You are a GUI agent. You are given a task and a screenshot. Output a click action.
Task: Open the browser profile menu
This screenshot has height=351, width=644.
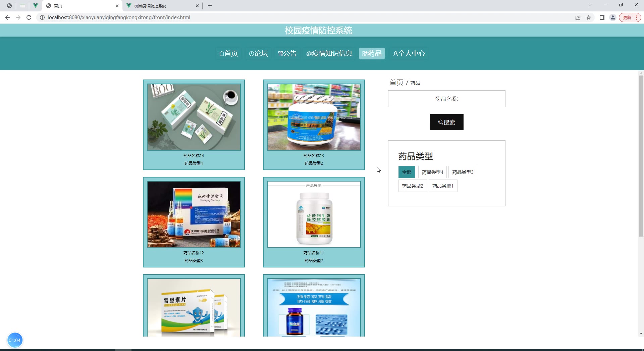click(613, 17)
